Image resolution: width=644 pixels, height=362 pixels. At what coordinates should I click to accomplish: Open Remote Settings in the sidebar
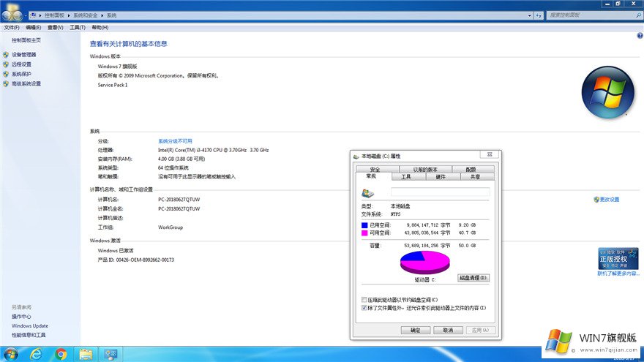tap(21, 64)
